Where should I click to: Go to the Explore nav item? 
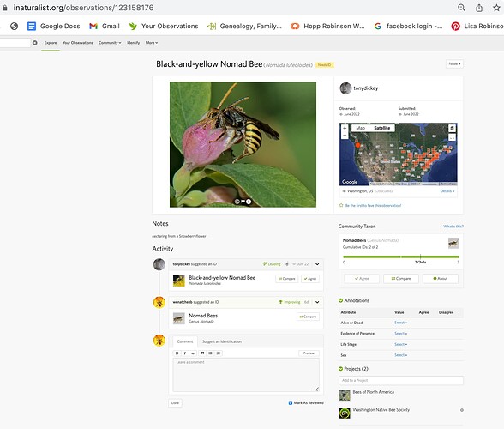(51, 43)
